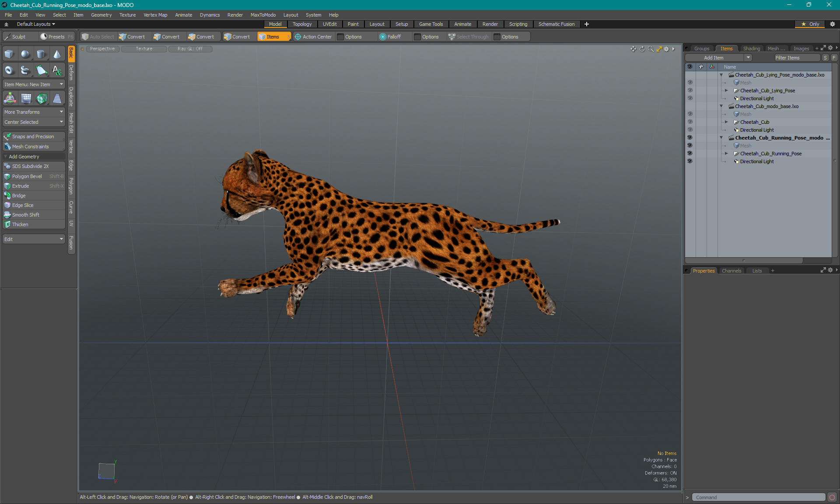The width and height of the screenshot is (840, 504).
Task: Select the cube primitive tool
Action: [x=9, y=54]
